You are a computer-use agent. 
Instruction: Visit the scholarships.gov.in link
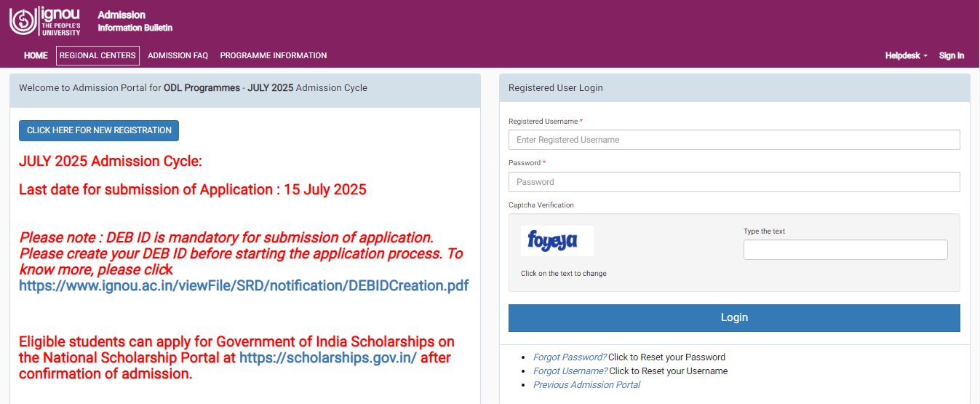pyautogui.click(x=327, y=357)
